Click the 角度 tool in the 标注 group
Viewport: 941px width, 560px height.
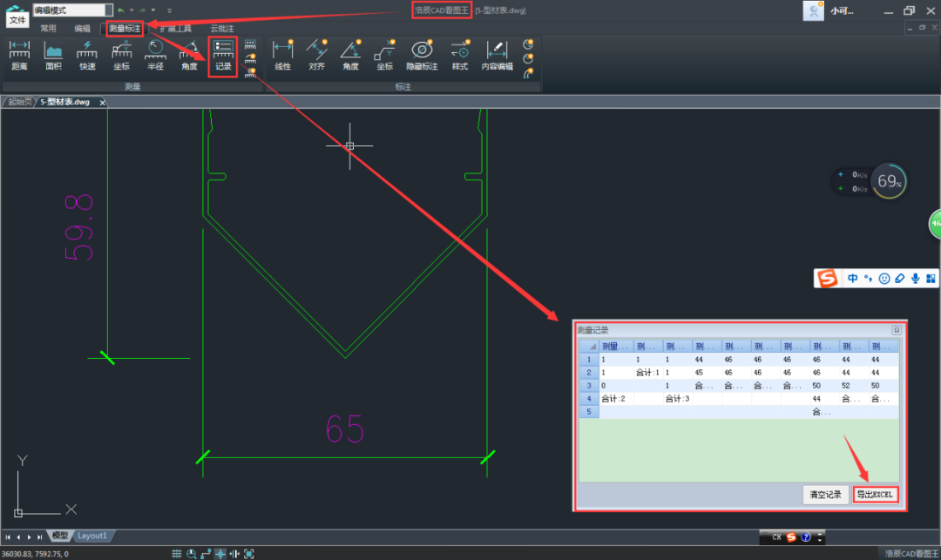pyautogui.click(x=350, y=55)
